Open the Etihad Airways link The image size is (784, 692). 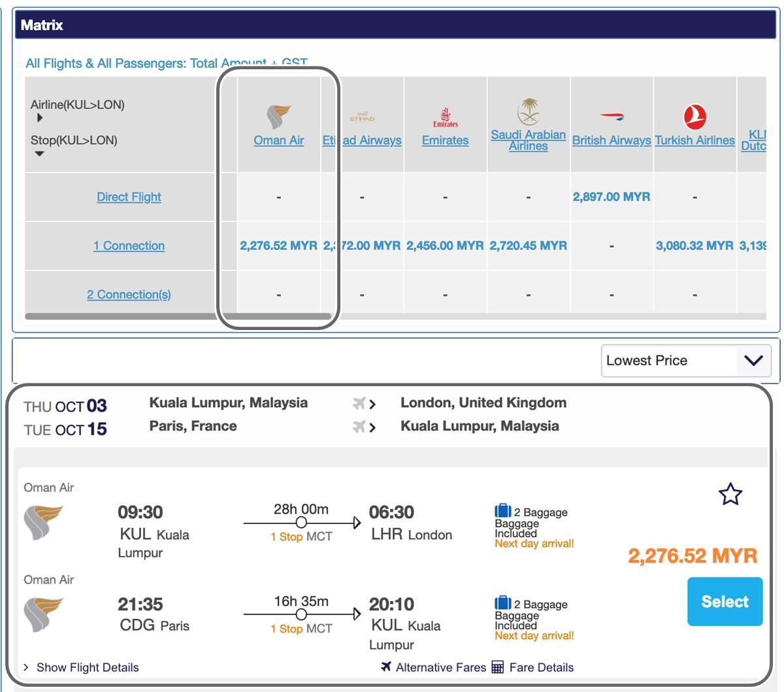tap(362, 140)
